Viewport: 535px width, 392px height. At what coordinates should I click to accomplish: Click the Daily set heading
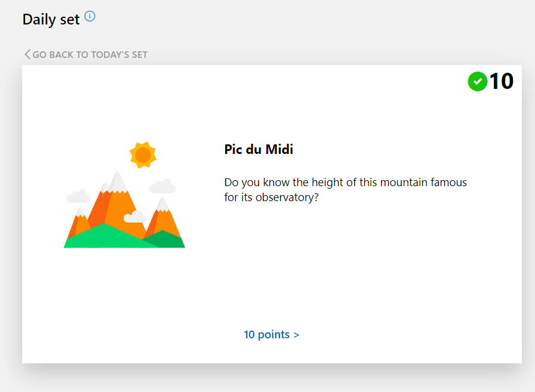51,19
